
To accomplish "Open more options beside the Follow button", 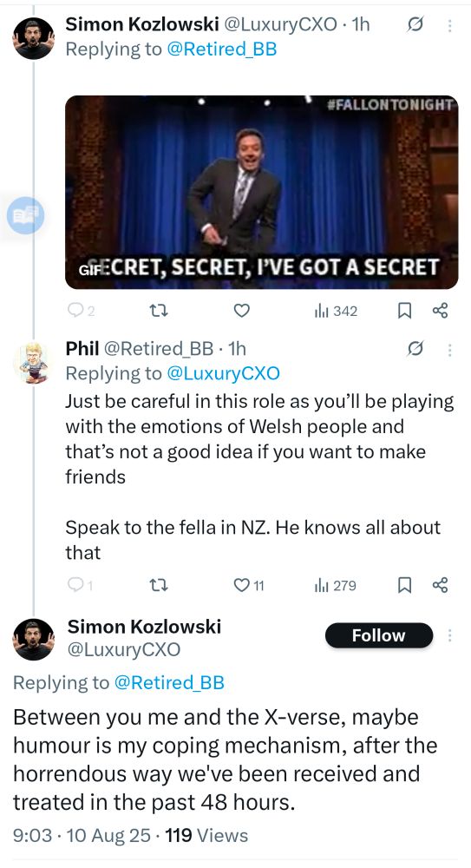I will point(450,635).
